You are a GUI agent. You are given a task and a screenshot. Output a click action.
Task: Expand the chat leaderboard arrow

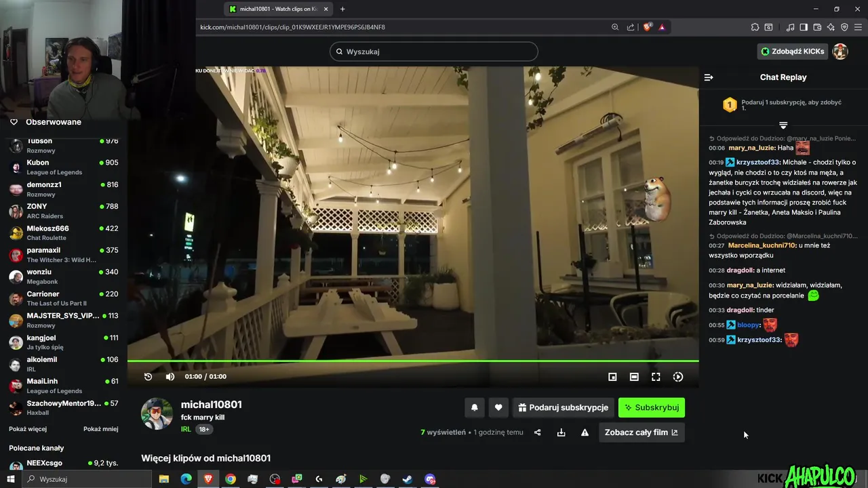(x=783, y=125)
